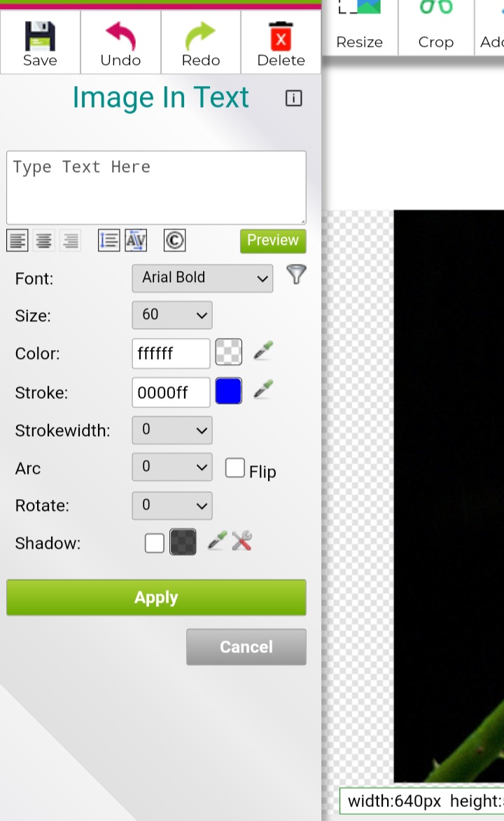Open the Rotate dropdown
The width and height of the screenshot is (504, 821).
click(x=171, y=505)
